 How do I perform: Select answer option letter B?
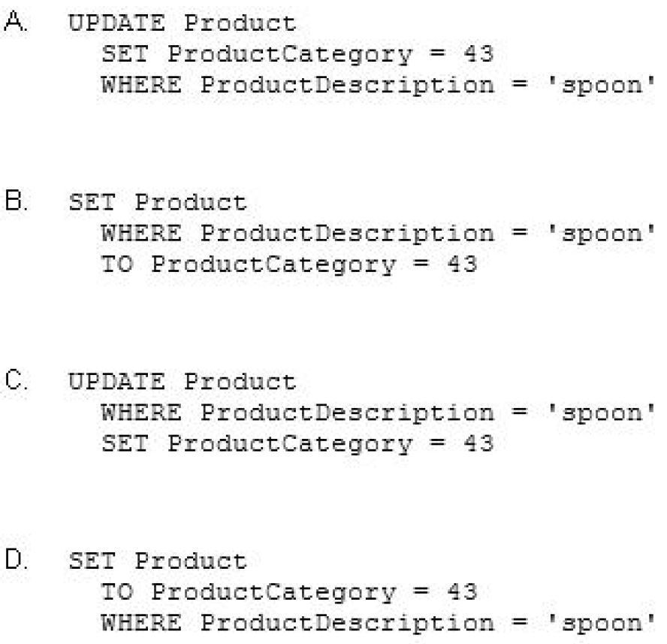click(14, 201)
